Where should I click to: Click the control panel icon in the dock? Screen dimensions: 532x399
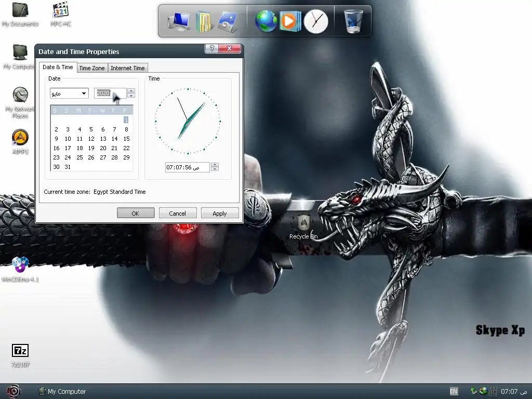coord(228,22)
